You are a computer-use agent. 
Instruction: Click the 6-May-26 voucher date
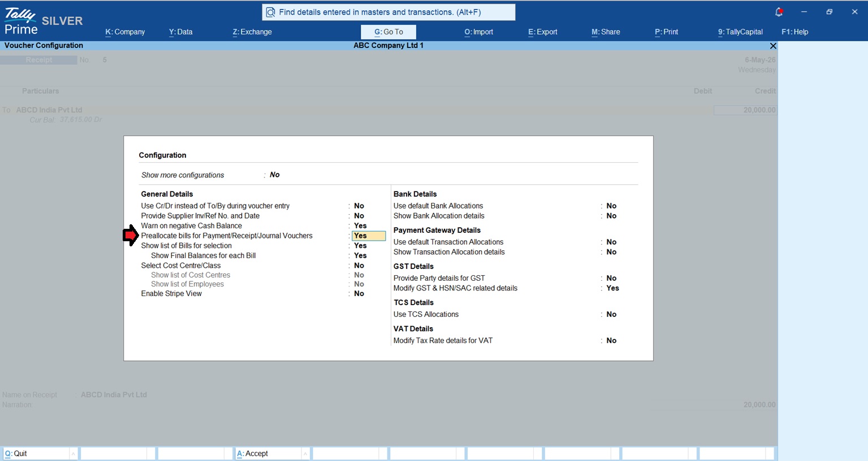pos(760,60)
